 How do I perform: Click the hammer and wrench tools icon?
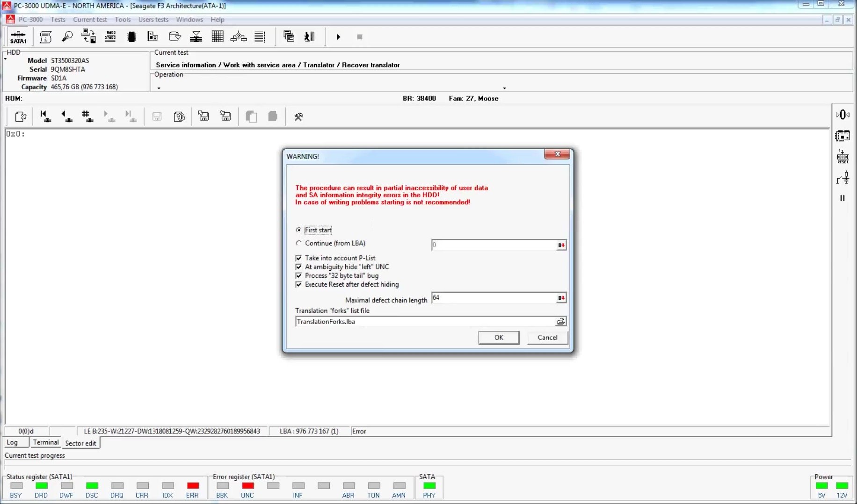coord(298,116)
